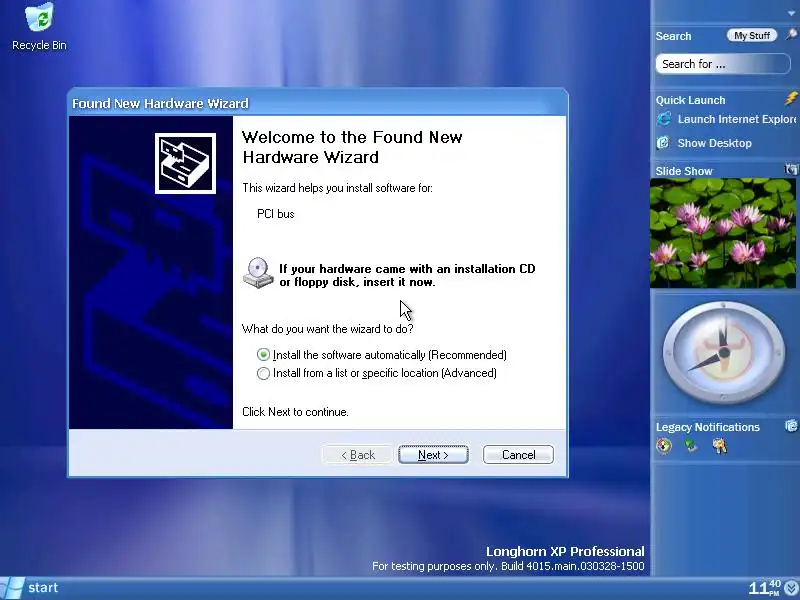The height and width of the screenshot is (600, 800).
Task: Open the sidebar options dropdown arrow at top
Action: [x=791, y=14]
